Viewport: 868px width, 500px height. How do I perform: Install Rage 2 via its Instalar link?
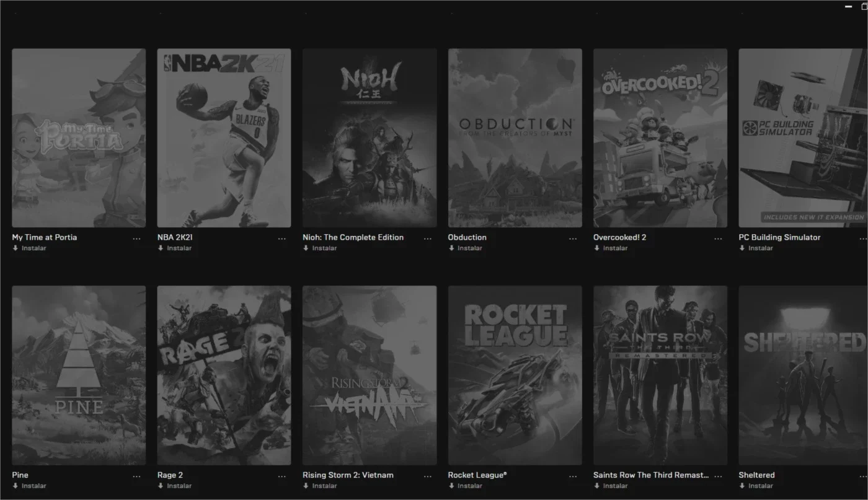pos(174,486)
